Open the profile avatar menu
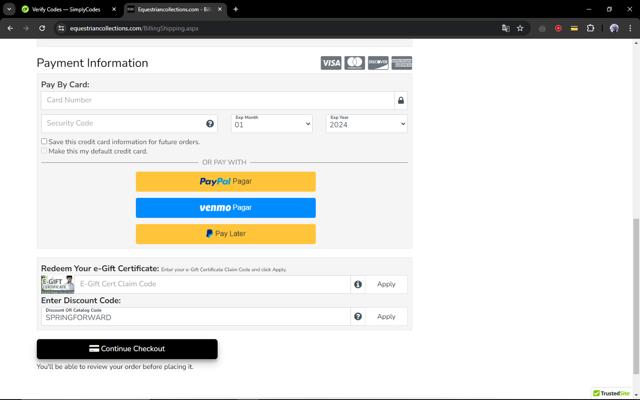The height and width of the screenshot is (400, 640). (x=614, y=28)
